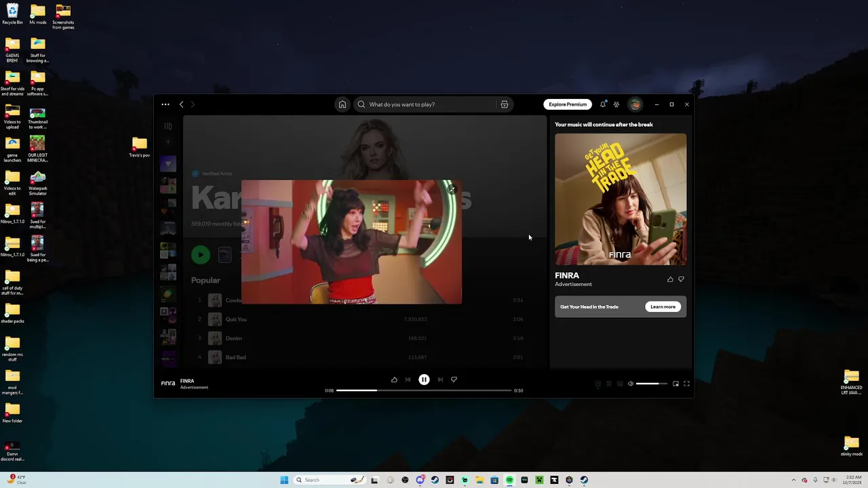Dislike the FINRA ad in the right panel
This screenshot has width=868, height=488.
coord(682,279)
